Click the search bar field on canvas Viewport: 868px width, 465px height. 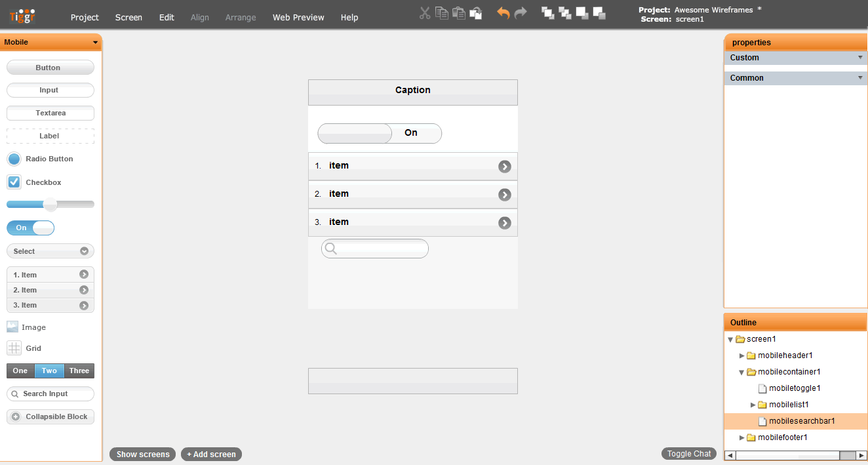(375, 249)
